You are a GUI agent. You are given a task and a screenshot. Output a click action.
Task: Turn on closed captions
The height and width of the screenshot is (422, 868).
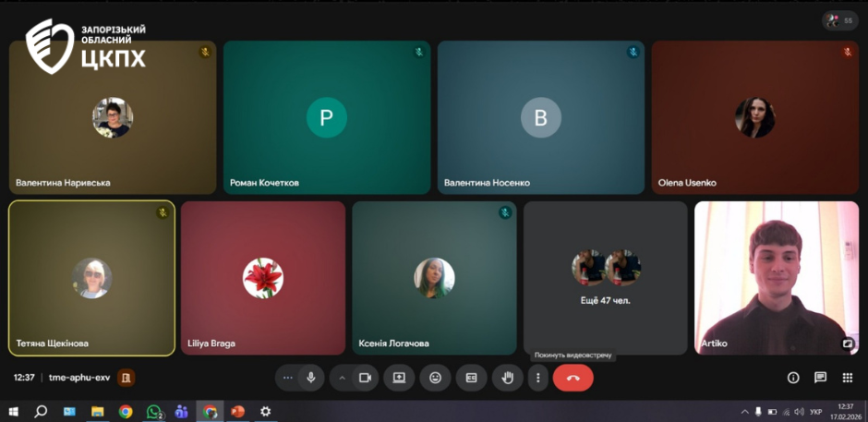(x=471, y=378)
